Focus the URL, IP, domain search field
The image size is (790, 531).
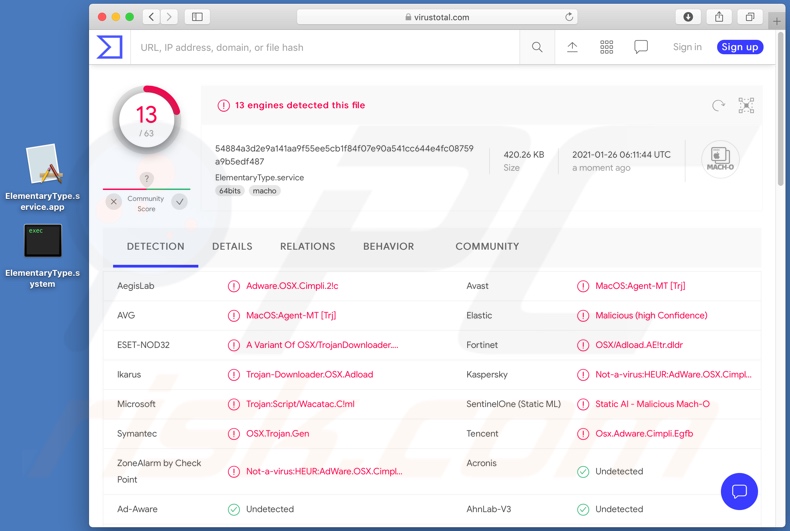[x=325, y=47]
